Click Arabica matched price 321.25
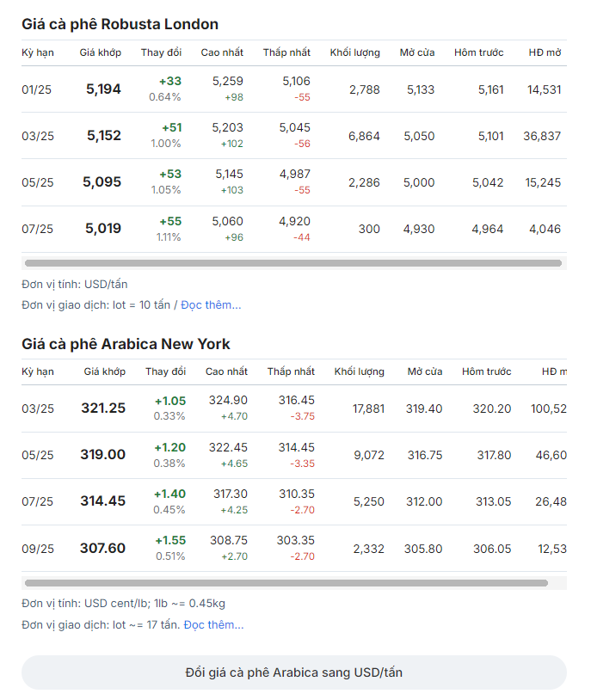Screen dimensions: 591x700 coord(103,408)
